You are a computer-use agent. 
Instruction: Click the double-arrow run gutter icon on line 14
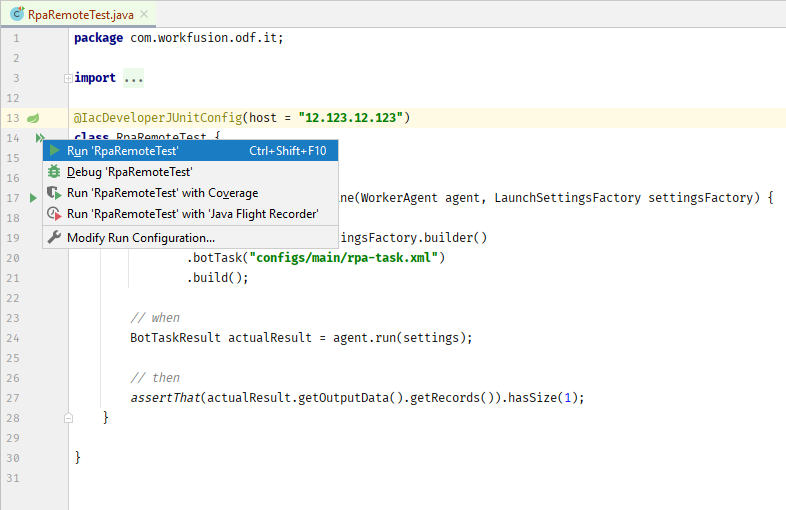(x=40, y=137)
